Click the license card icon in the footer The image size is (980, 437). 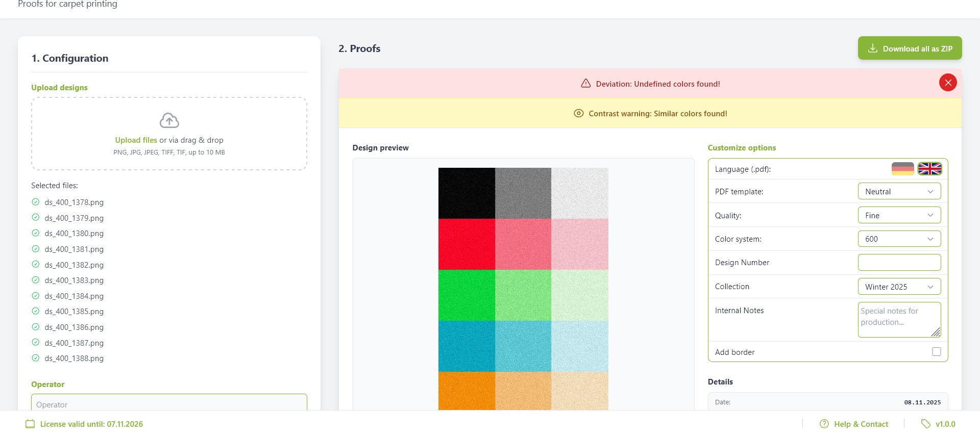click(x=31, y=424)
